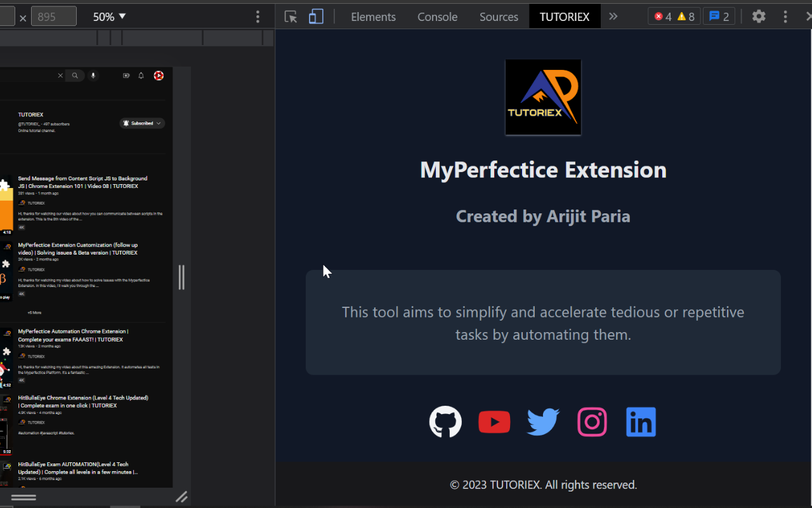Screen dimensions: 812x508
Task: Open the LinkedIn profile icon
Action: [x=641, y=422]
